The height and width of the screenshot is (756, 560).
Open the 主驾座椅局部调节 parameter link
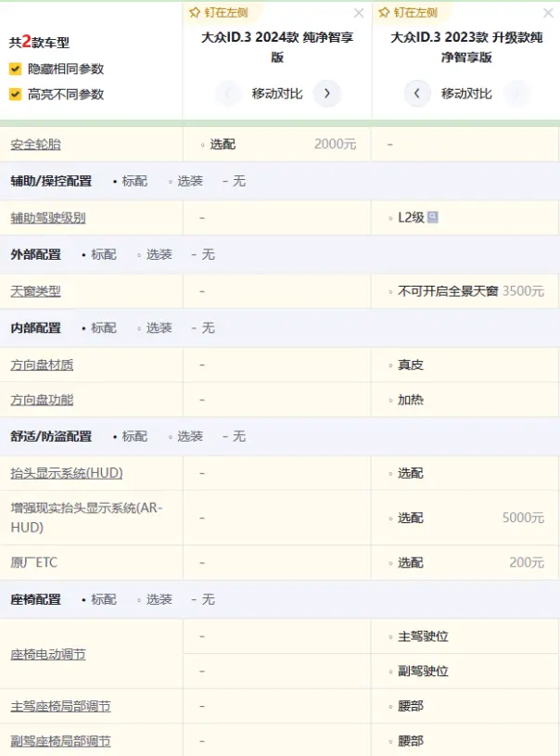tap(60, 706)
